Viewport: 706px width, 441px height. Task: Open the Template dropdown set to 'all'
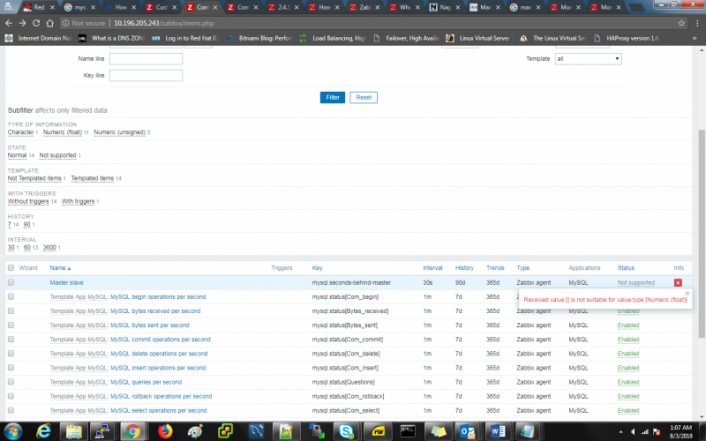coord(588,59)
